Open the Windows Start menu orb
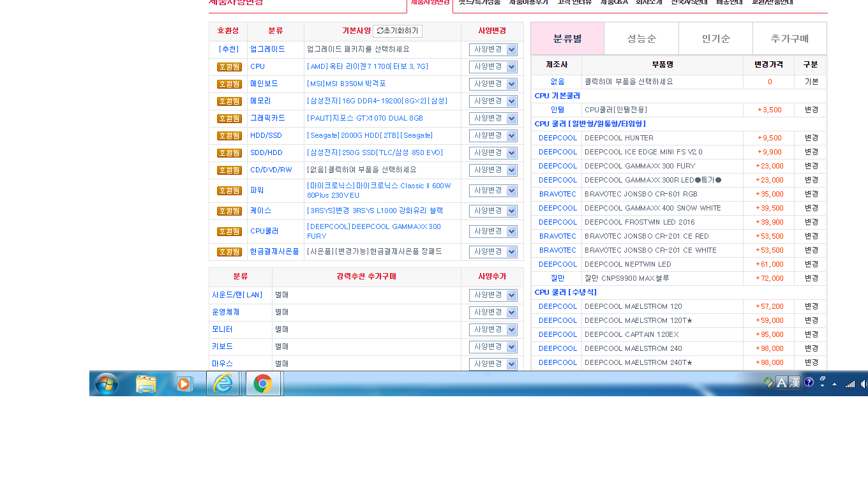868x490 pixels. (x=107, y=384)
